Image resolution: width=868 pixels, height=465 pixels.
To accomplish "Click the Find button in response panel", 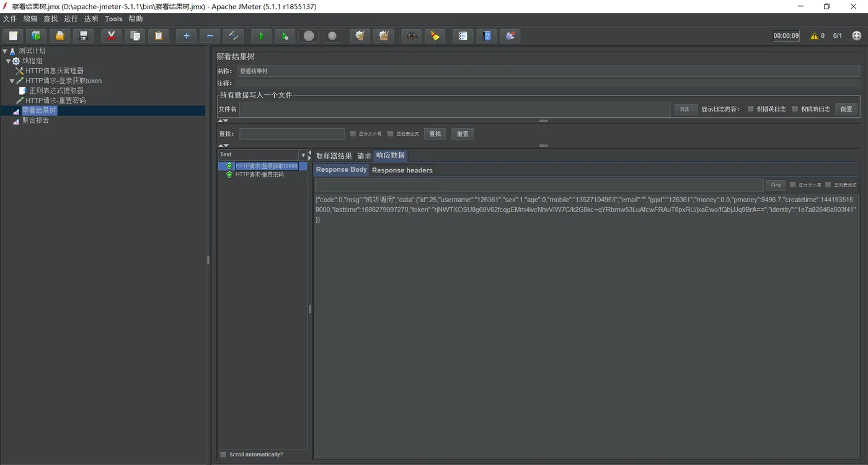I will [x=776, y=185].
